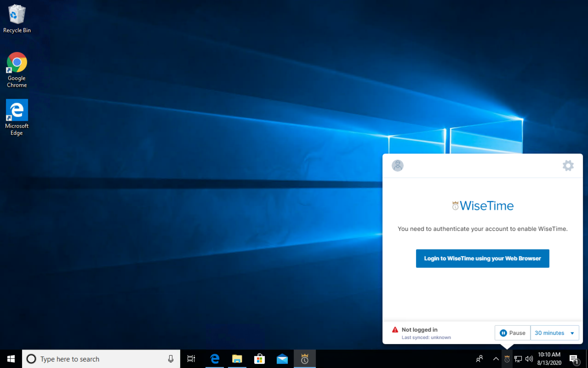Click the taskbar clock showing 10:10 AM

click(x=549, y=359)
